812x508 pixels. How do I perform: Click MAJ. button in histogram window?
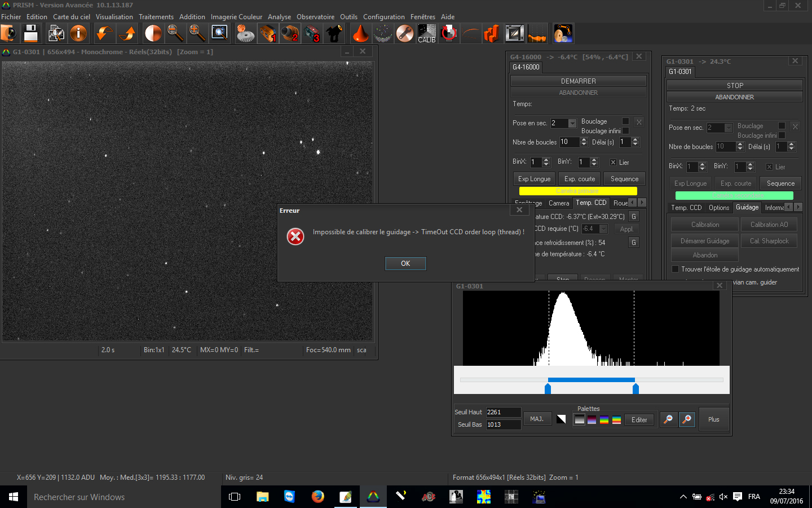537,419
